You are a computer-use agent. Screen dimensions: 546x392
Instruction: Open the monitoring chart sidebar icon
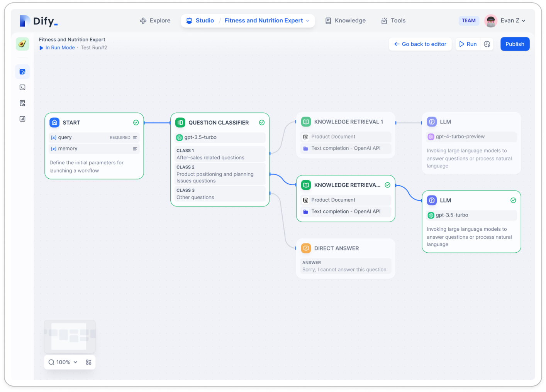pos(22,119)
